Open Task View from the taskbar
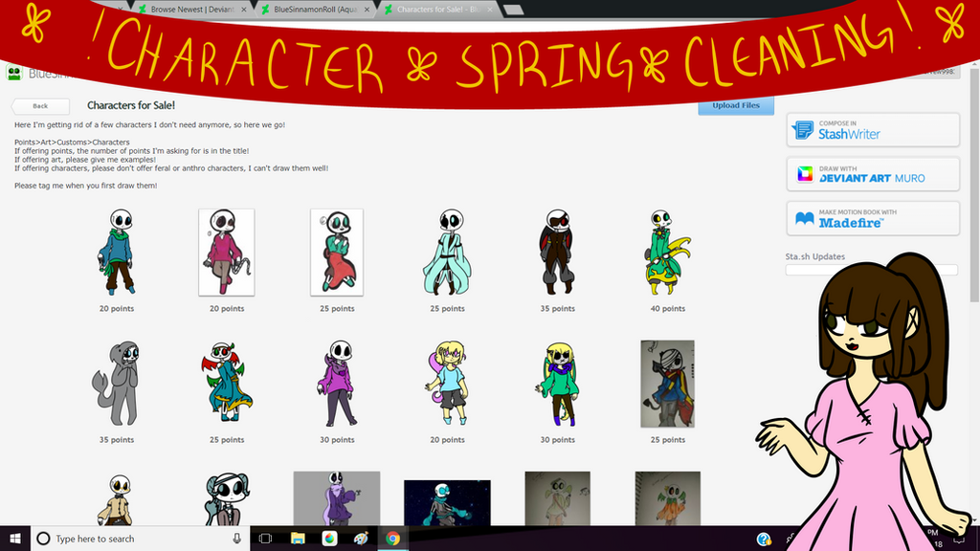The image size is (980, 551). pos(265,539)
